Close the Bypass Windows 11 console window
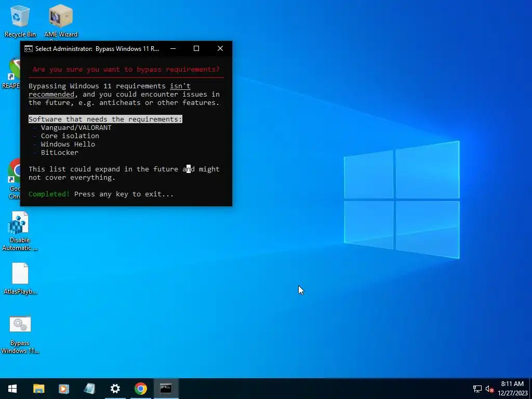This screenshot has height=399, width=532. pyautogui.click(x=220, y=48)
